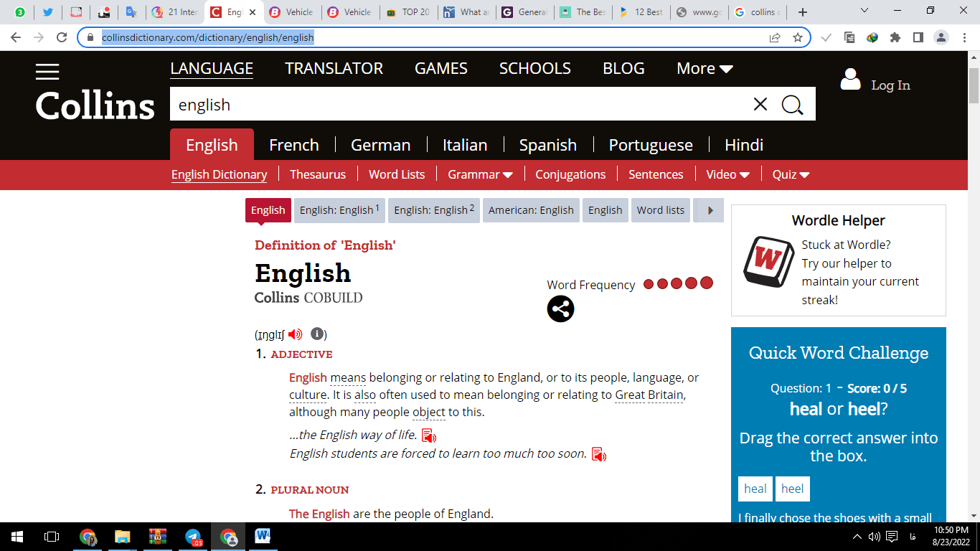This screenshot has width=980, height=551.
Task: Click the pronunciation info icon
Action: point(317,334)
